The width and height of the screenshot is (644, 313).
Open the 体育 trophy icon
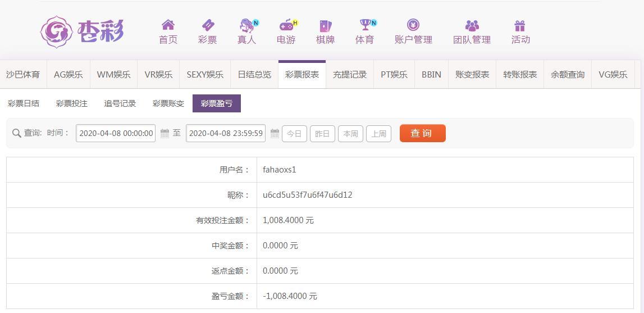point(365,25)
